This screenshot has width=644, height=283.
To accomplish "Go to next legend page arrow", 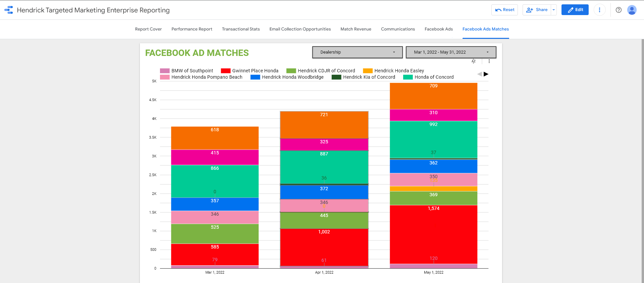I will [x=486, y=74].
